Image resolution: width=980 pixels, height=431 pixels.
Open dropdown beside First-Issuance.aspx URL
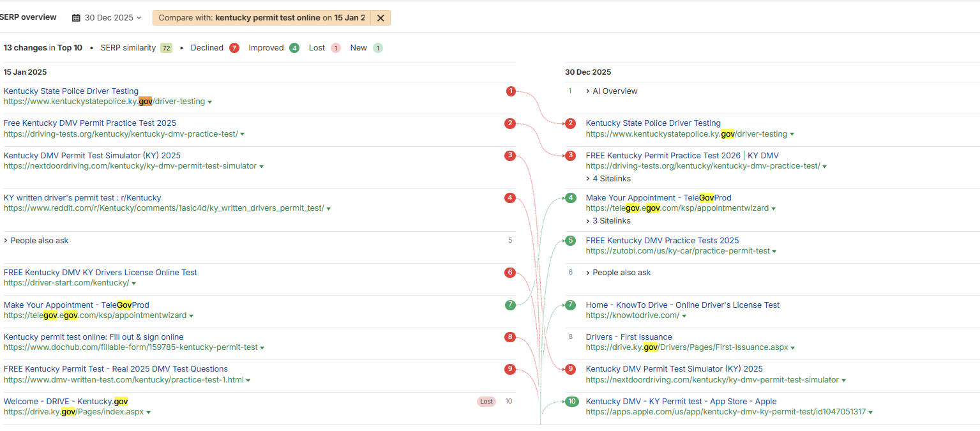793,348
